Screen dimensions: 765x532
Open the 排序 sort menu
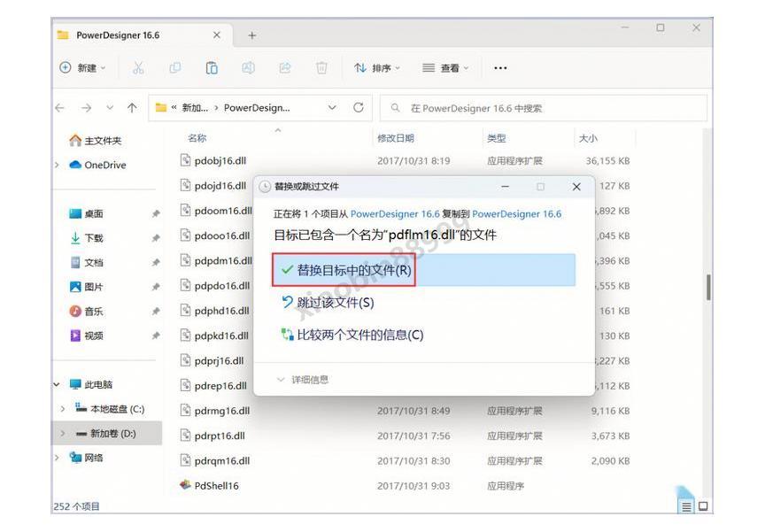(376, 68)
